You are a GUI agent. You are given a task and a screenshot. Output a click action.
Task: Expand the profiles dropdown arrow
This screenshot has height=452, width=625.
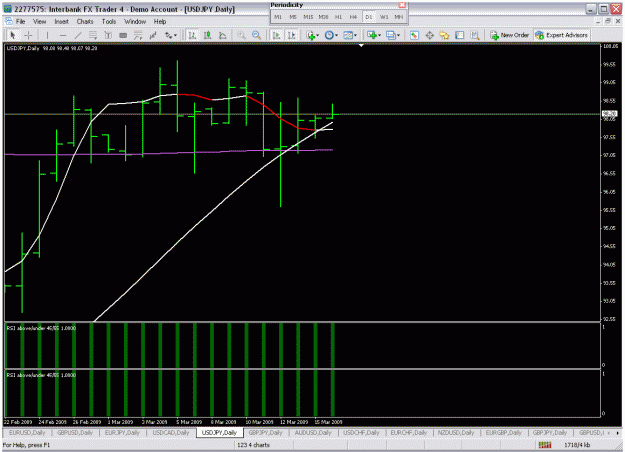click(398, 35)
